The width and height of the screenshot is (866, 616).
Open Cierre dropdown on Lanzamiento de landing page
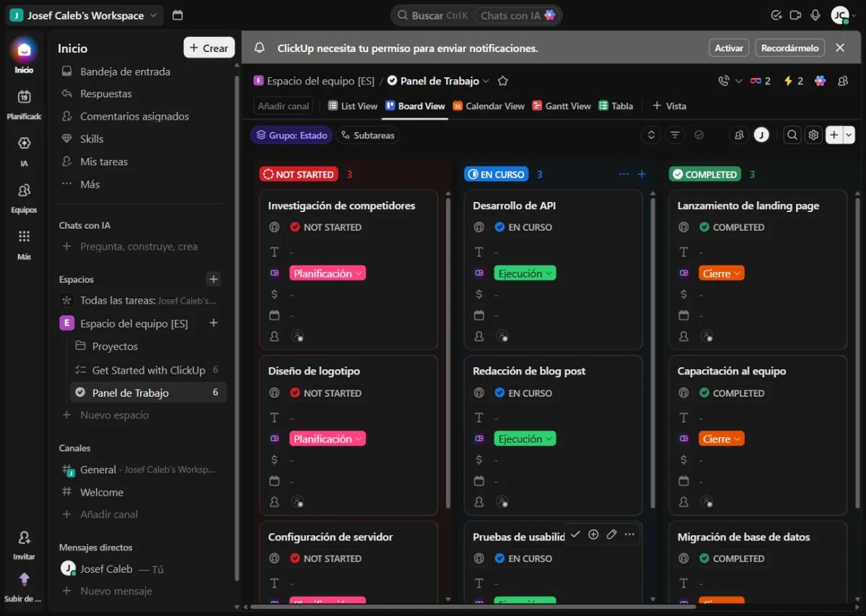pyautogui.click(x=721, y=273)
